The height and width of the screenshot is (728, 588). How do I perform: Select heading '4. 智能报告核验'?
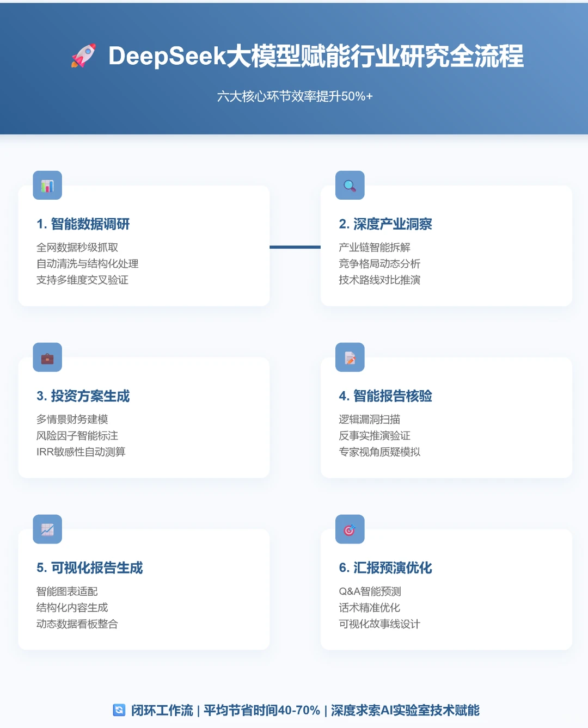pos(385,396)
